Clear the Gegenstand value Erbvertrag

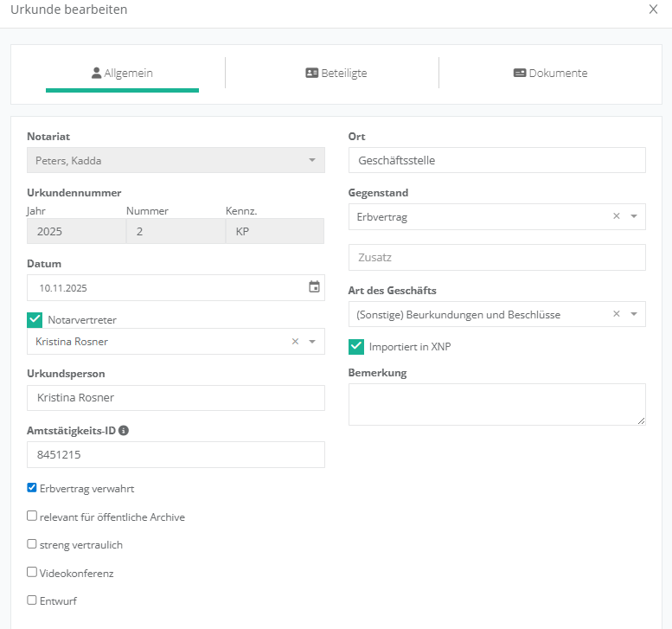(x=617, y=217)
